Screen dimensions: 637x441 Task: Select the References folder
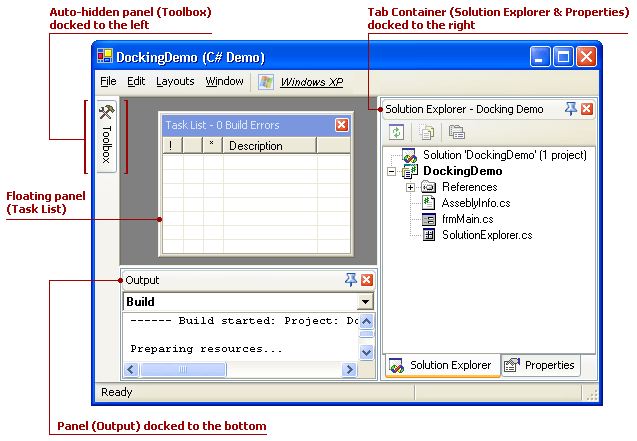pyautogui.click(x=469, y=187)
